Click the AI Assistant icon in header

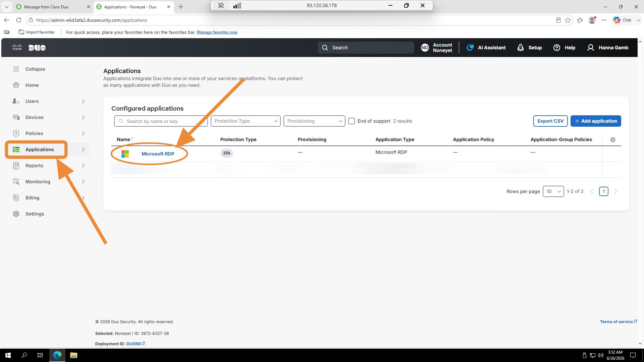click(x=470, y=48)
